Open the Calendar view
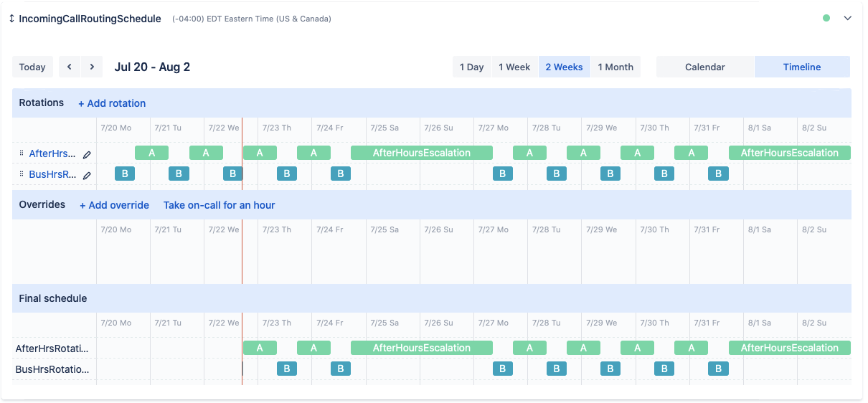This screenshot has width=868, height=403. tap(705, 67)
